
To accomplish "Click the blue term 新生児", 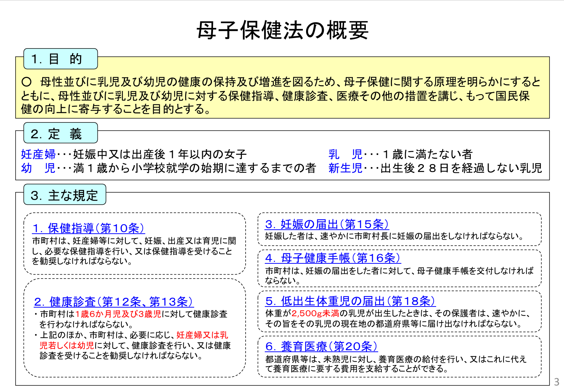I will 346,168.
